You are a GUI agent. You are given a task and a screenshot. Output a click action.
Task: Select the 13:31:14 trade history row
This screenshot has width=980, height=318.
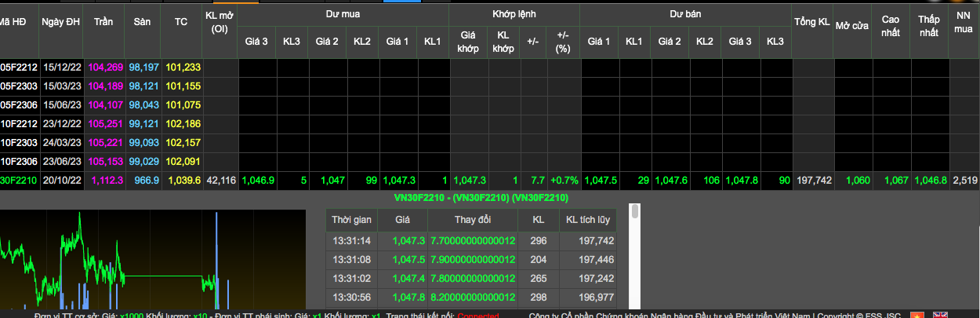[x=470, y=240]
